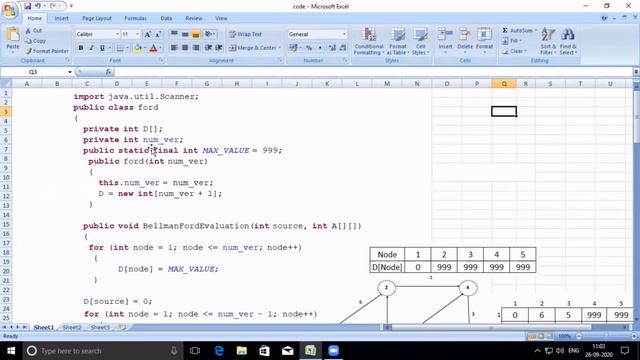Toggle underline formatting
Viewport: 640px width, 360px height.
point(102,48)
